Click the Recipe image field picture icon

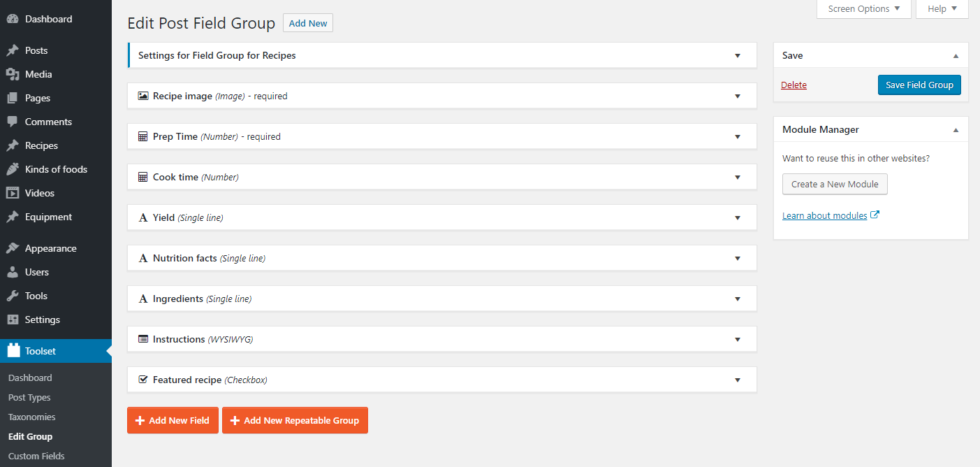[143, 96]
